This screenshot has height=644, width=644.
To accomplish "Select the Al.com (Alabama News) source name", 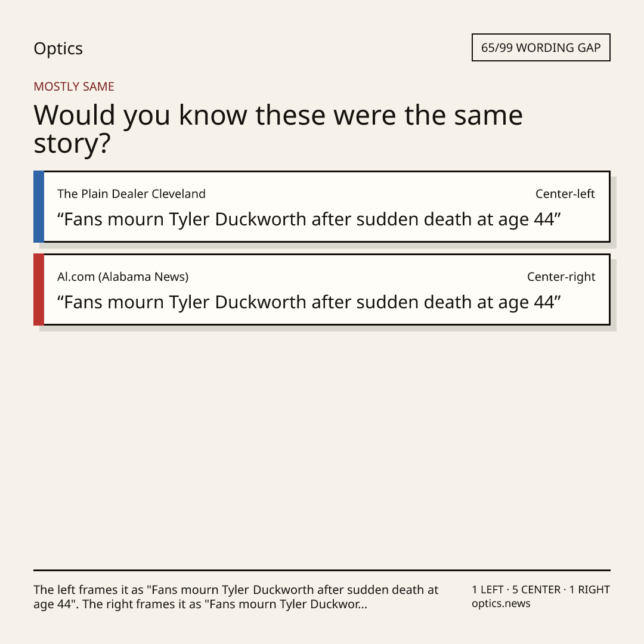I will 123,277.
